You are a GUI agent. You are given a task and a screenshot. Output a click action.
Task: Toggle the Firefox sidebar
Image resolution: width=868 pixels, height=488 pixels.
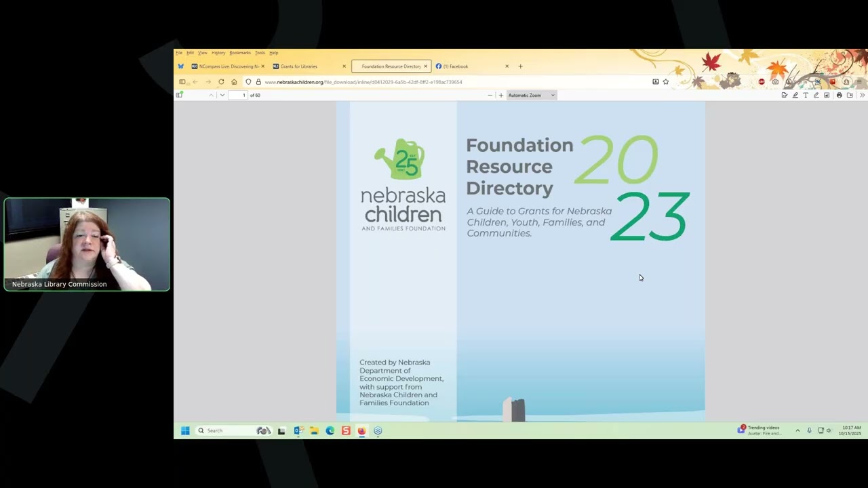182,82
